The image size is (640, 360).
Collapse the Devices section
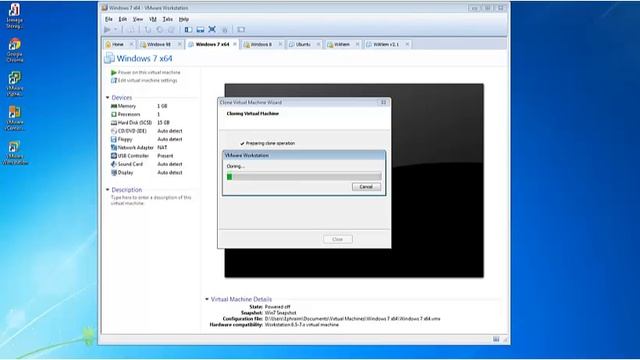coord(108,98)
